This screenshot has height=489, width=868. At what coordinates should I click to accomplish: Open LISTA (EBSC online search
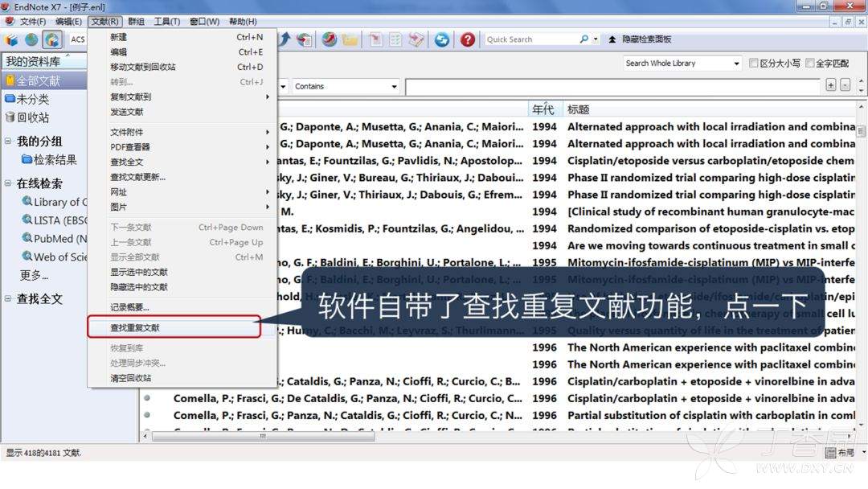click(x=55, y=220)
